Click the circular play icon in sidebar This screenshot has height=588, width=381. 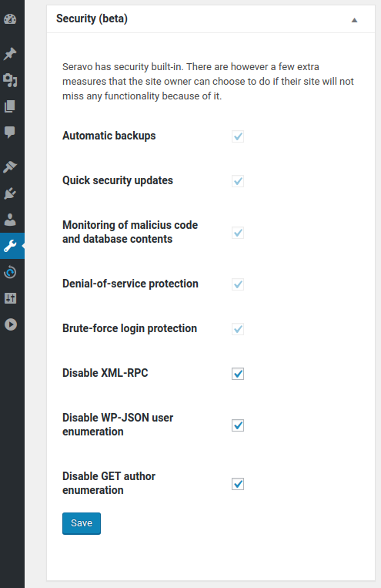[11, 324]
